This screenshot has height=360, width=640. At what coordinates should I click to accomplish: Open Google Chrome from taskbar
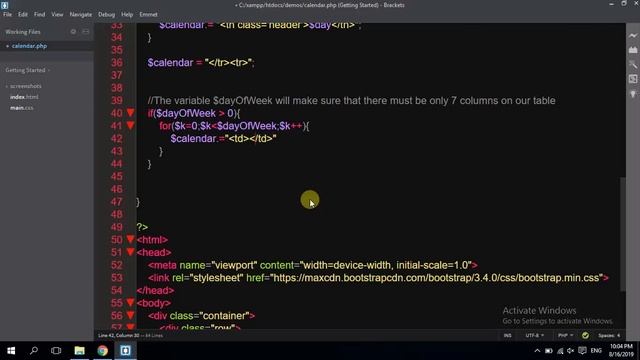pos(102,351)
